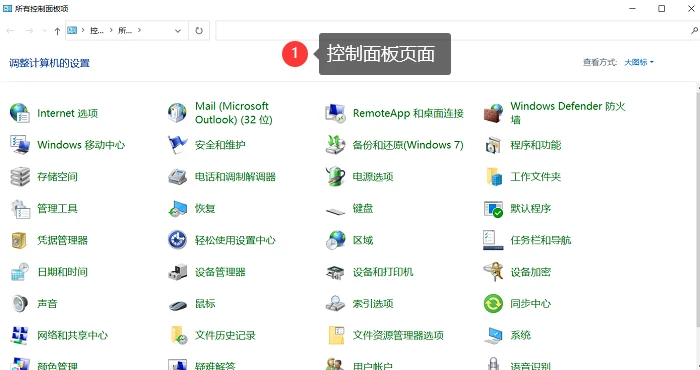Click the 所... breadcrumb segment
The image size is (700, 370).
pyautogui.click(x=125, y=31)
